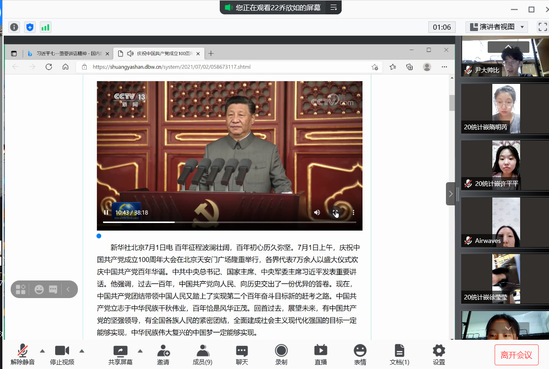Expand the audio options arrow beside microphone
This screenshot has width=549, height=369.
[42, 351]
